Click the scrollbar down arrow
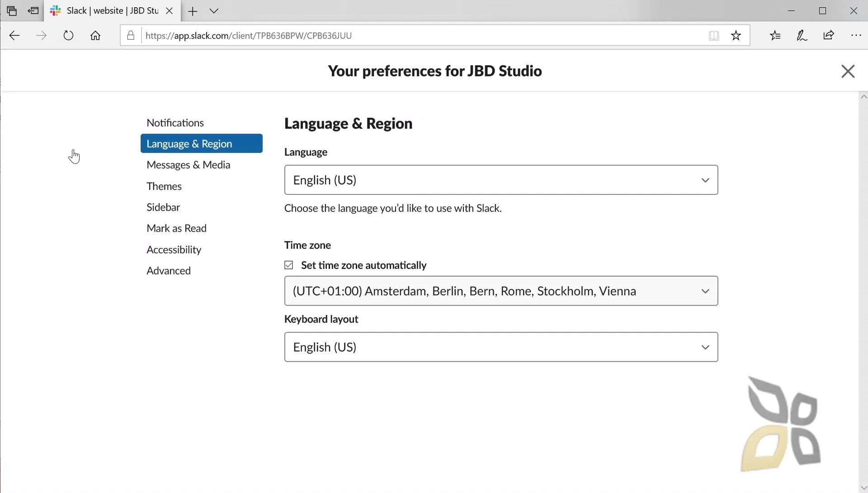This screenshot has width=868, height=493. [x=863, y=488]
